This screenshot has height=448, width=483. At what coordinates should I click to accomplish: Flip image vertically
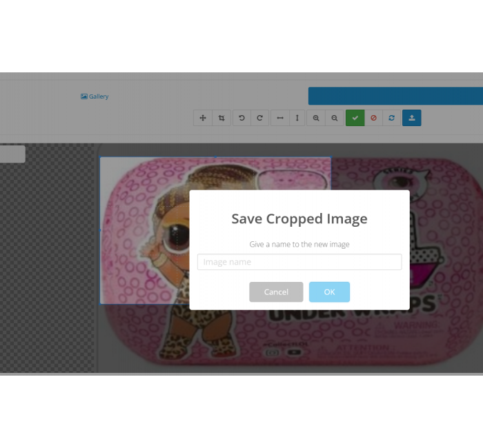[297, 118]
